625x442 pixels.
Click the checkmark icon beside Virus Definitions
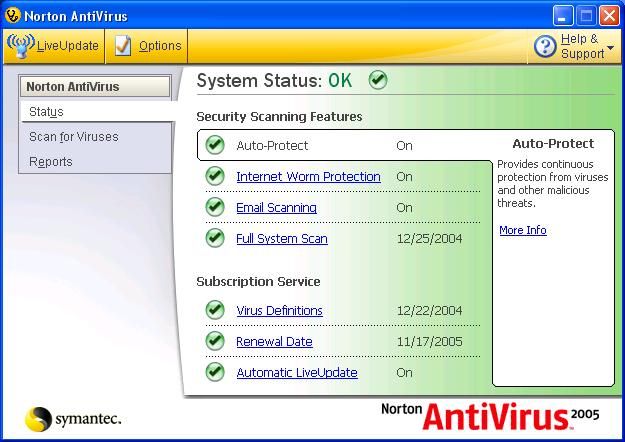point(215,310)
